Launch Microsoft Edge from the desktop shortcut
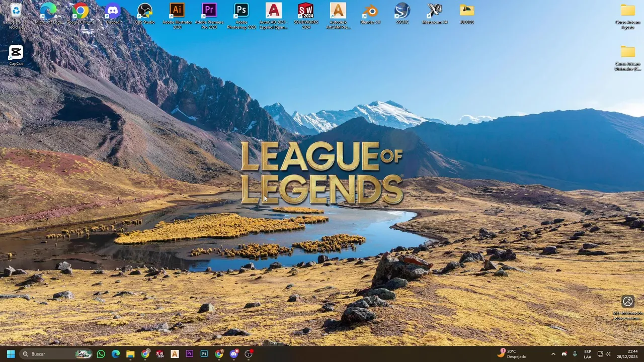This screenshot has width=644, height=362. (48, 14)
